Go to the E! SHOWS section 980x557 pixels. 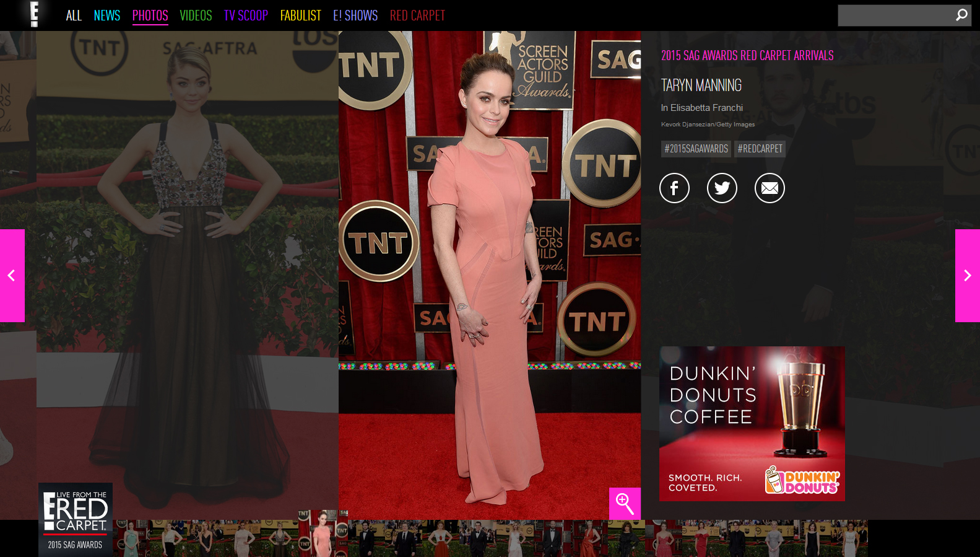pos(355,15)
